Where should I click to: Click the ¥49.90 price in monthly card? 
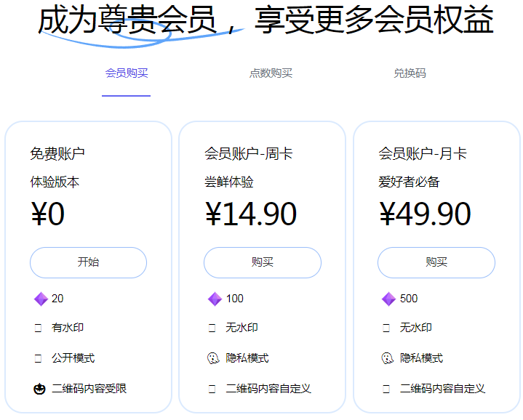pyautogui.click(x=425, y=214)
